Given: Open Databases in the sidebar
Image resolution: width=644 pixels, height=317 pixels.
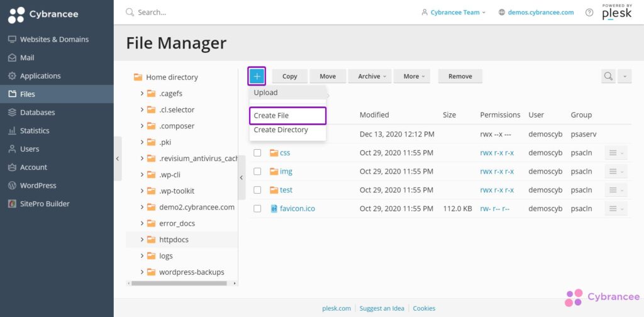Looking at the screenshot, I should [57, 113].
